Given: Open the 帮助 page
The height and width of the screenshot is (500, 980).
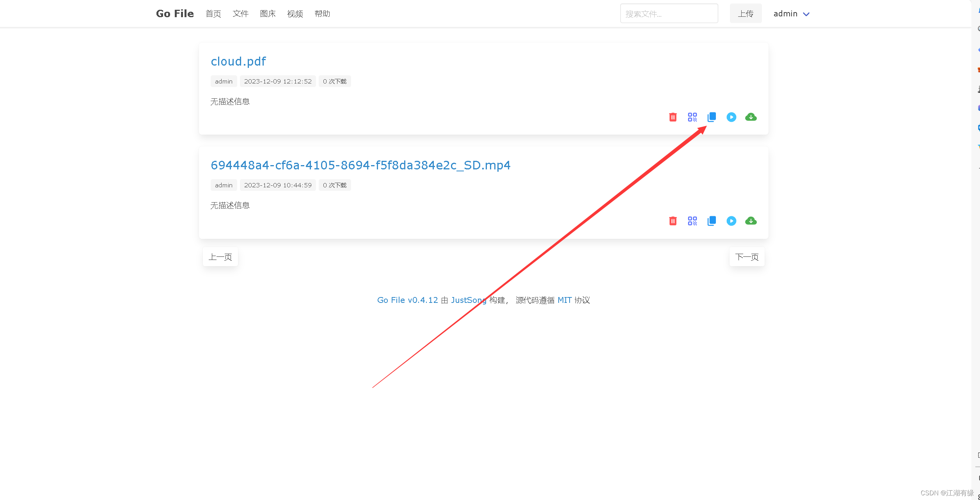Looking at the screenshot, I should click(x=322, y=14).
